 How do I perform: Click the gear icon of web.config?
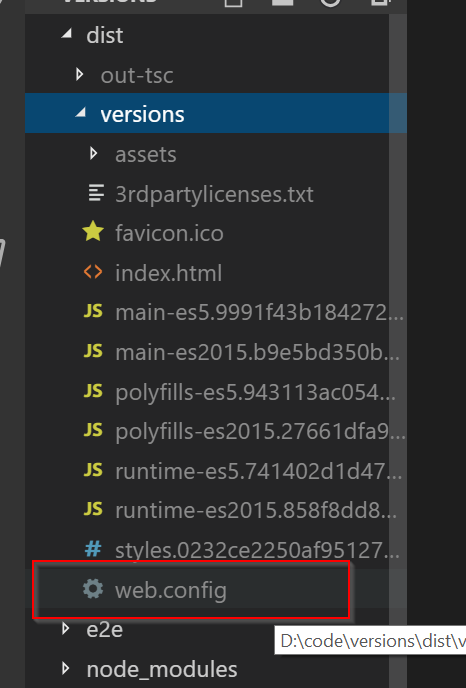click(93, 588)
